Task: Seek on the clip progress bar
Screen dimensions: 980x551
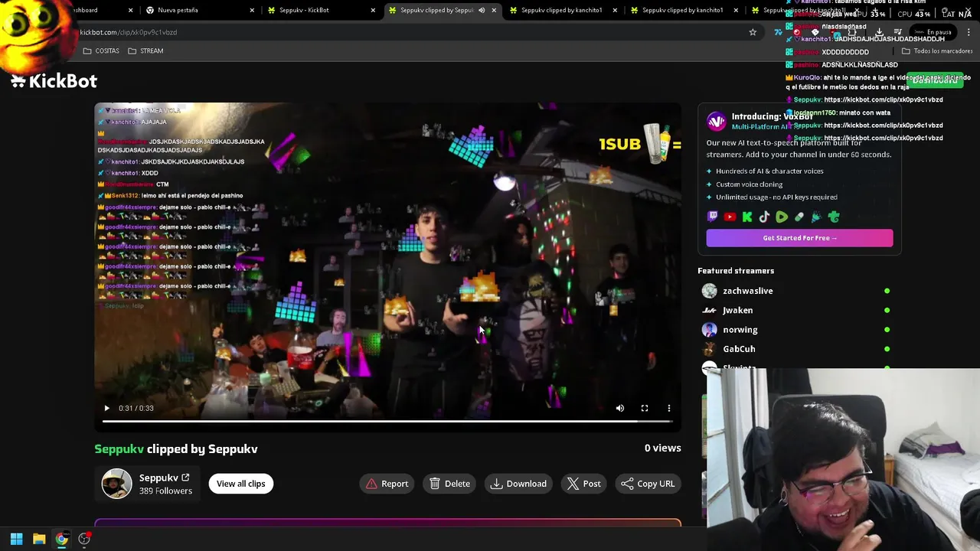Action: coord(387,421)
